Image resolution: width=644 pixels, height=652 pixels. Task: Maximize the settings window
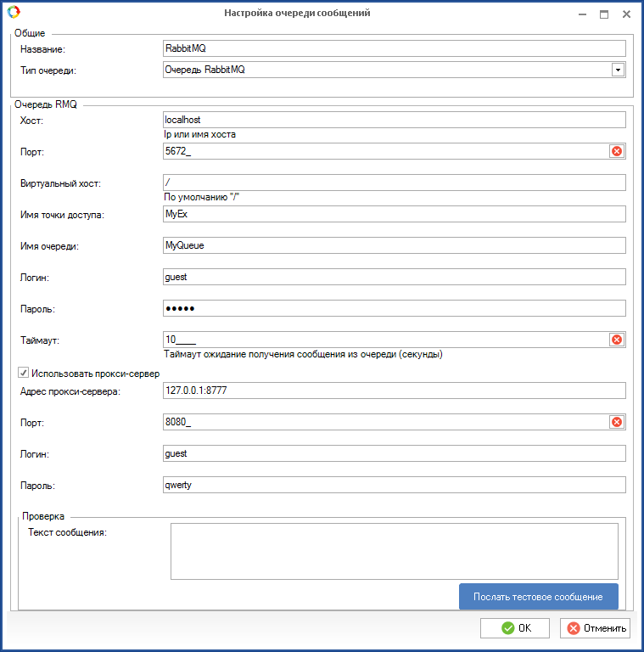pyautogui.click(x=604, y=14)
